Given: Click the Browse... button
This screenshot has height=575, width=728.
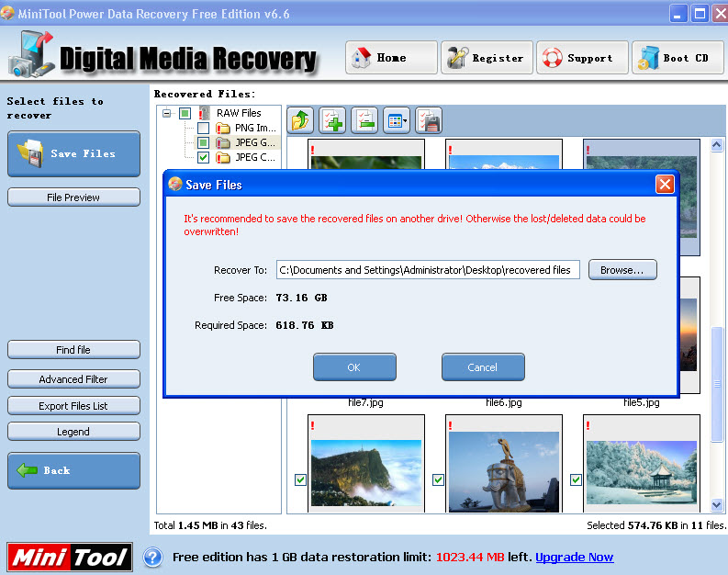Looking at the screenshot, I should tap(622, 270).
